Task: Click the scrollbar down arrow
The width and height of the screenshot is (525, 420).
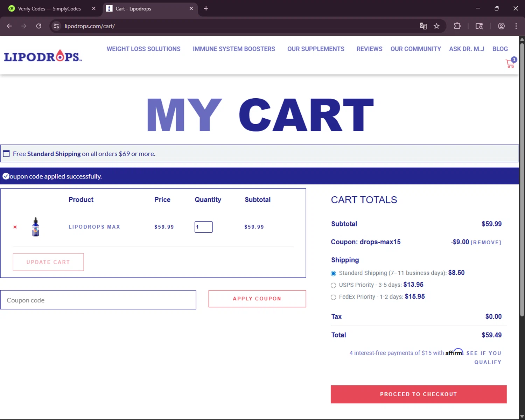Action: (x=522, y=416)
